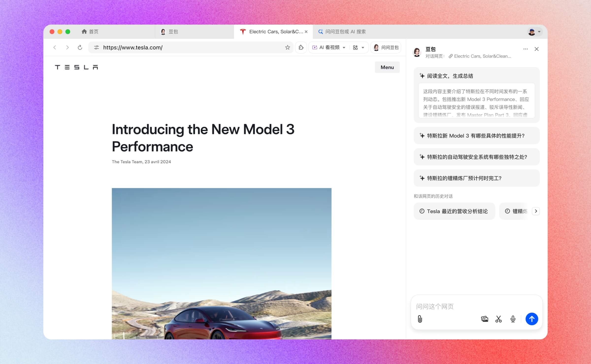591x364 pixels.
Task: Open site settings icon in address bar
Action: click(x=97, y=47)
